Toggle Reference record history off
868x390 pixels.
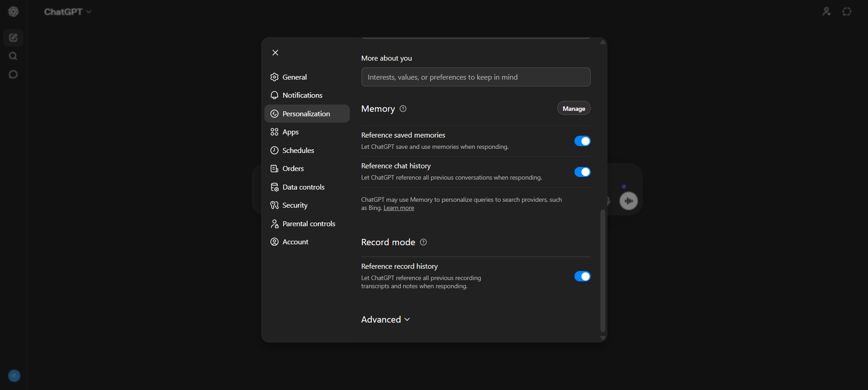click(582, 276)
